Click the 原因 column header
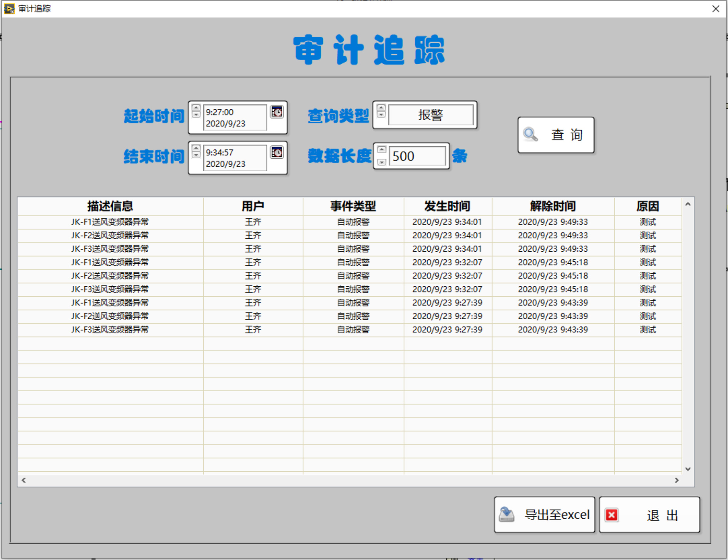The image size is (728, 560). (x=648, y=206)
